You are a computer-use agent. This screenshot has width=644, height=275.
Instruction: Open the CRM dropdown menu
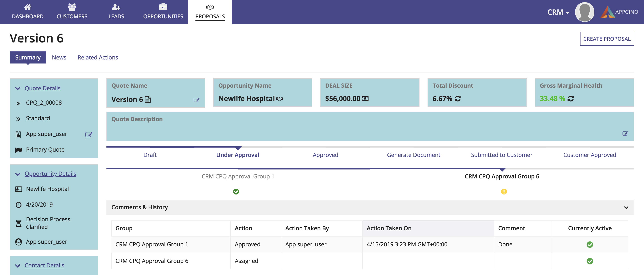558,12
